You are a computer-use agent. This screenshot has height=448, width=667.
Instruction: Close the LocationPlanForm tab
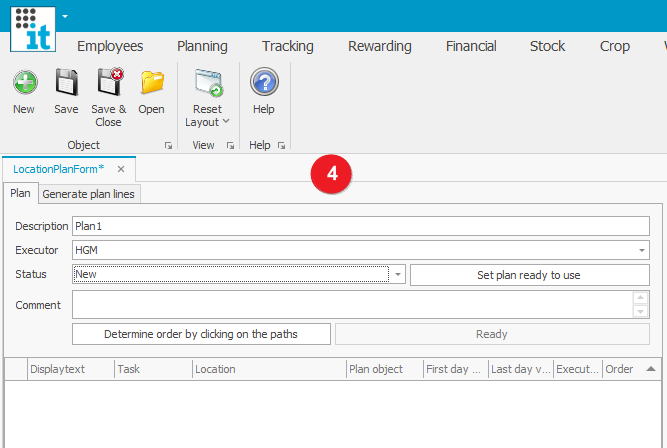click(x=121, y=169)
